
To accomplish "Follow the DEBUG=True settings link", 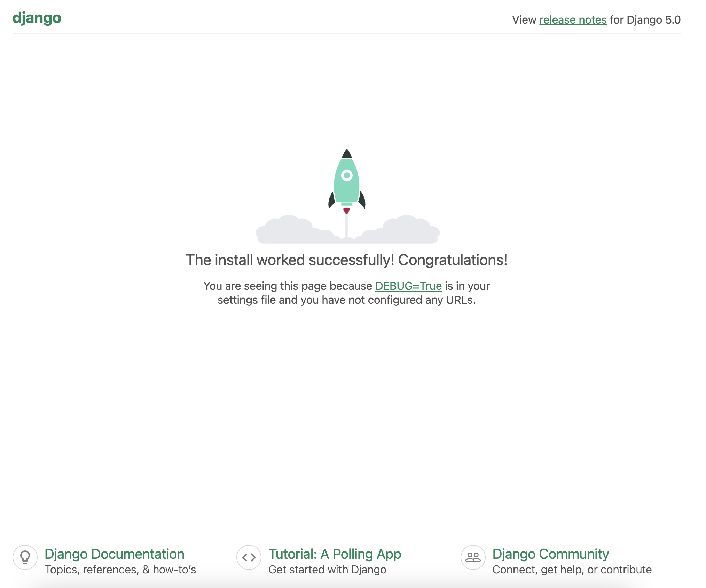I will coord(408,286).
